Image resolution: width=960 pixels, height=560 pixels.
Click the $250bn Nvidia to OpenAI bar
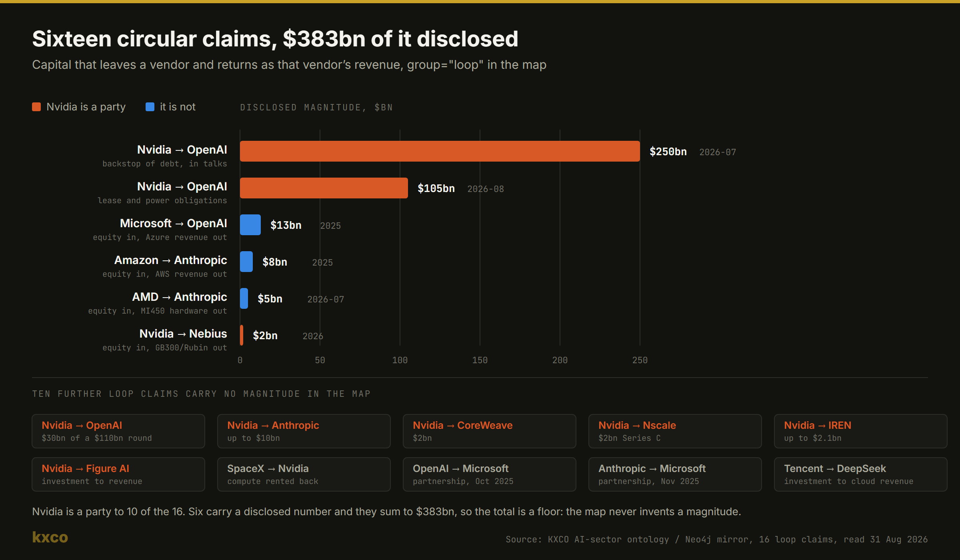click(440, 151)
